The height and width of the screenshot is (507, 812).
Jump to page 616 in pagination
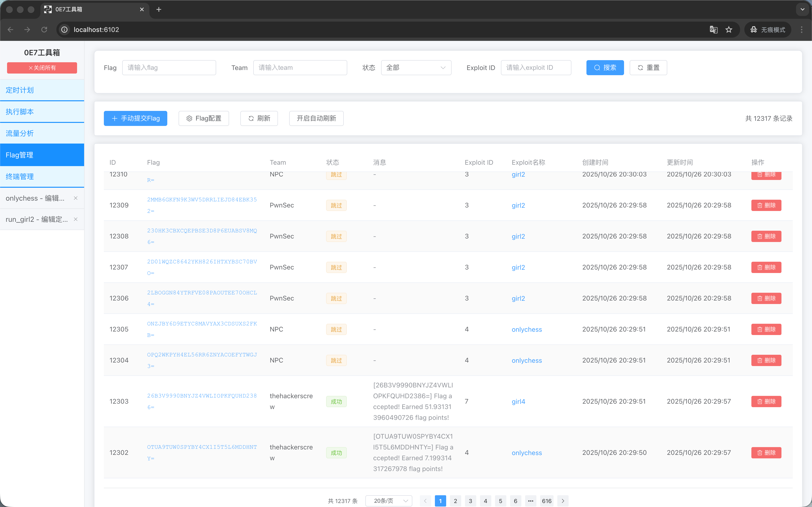coord(547,501)
